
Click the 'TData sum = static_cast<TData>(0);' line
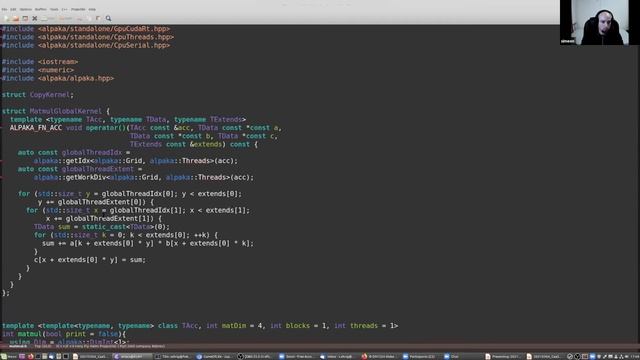pos(102,227)
